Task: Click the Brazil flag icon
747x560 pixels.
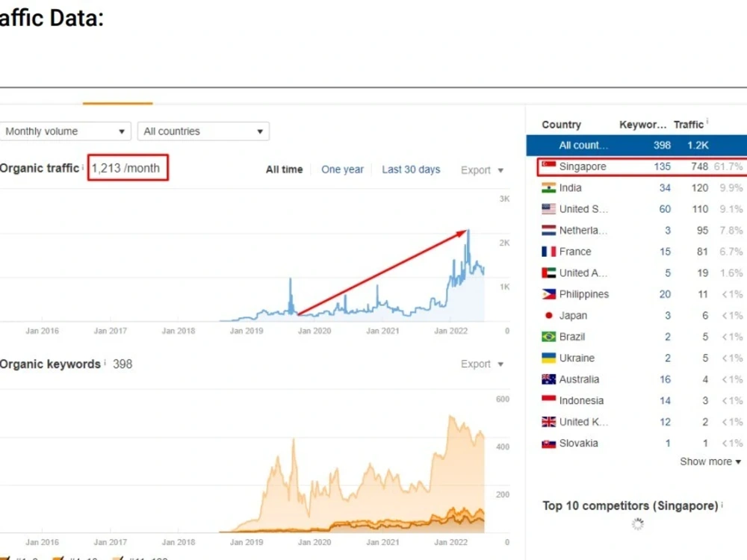Action: click(549, 337)
